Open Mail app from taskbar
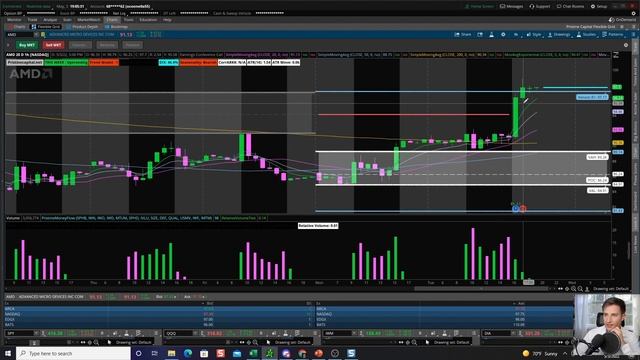 [237, 353]
